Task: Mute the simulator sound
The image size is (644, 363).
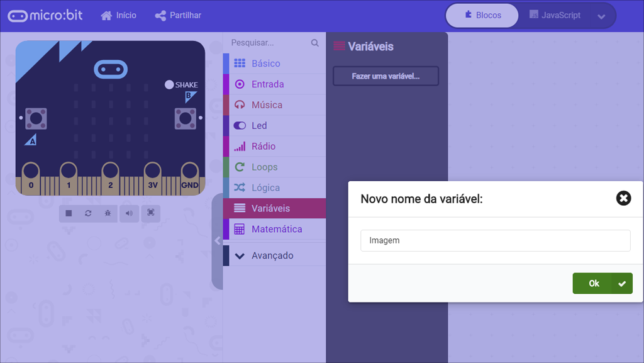Action: point(129,213)
